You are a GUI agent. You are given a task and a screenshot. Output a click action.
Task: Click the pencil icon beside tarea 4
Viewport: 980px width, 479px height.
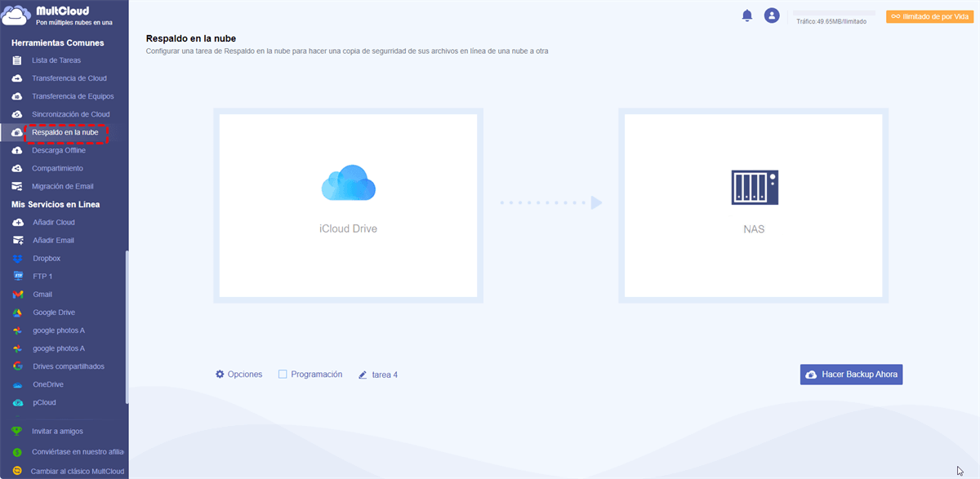pos(363,375)
